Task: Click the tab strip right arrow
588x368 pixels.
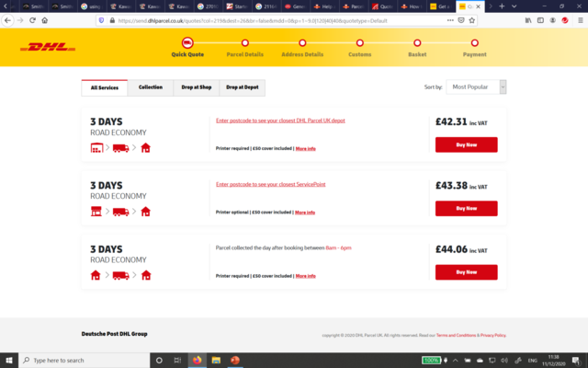Action: (491, 6)
